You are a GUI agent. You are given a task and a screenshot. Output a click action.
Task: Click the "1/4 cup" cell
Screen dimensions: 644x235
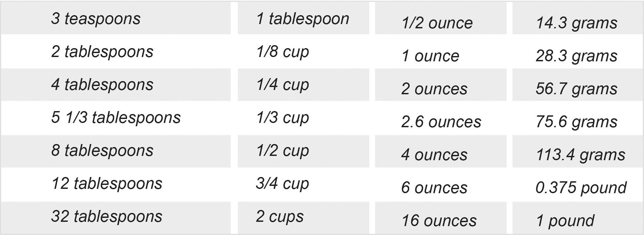(x=282, y=85)
